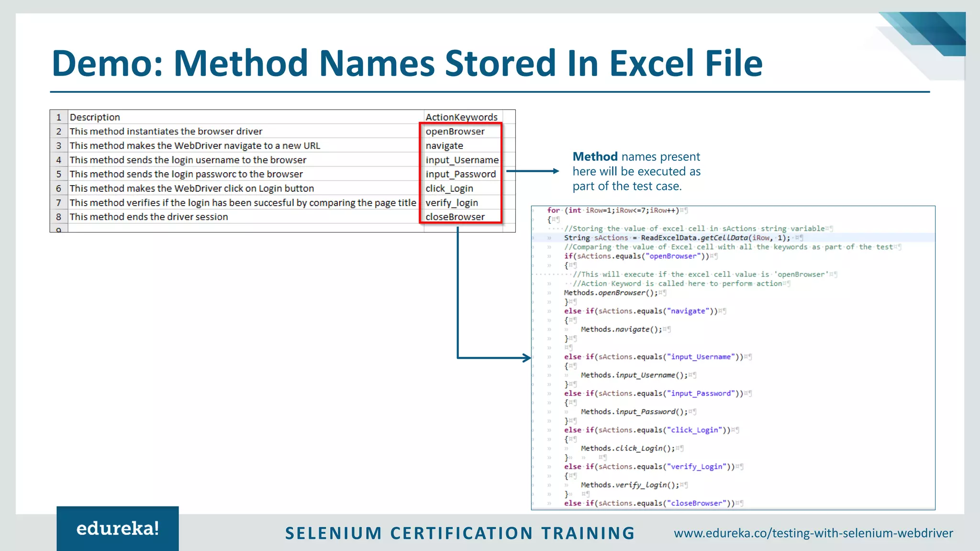
Task: Click the '//Comparing the value of Excel cell' comment
Action: 728,247
